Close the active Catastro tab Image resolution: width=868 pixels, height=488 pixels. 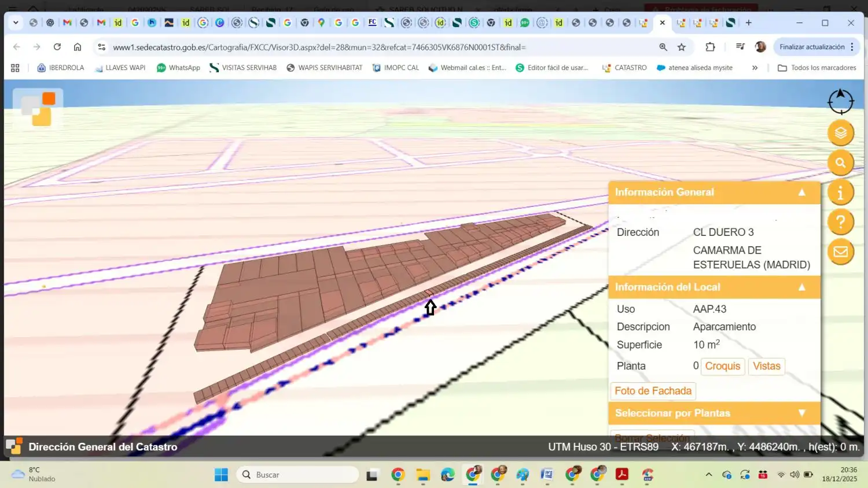pos(663,23)
